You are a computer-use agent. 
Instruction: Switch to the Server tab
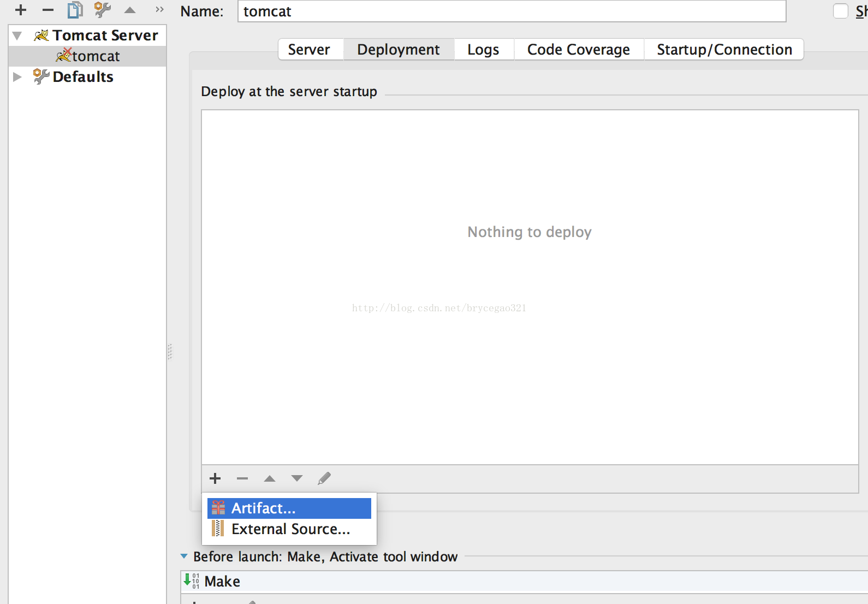pos(311,49)
